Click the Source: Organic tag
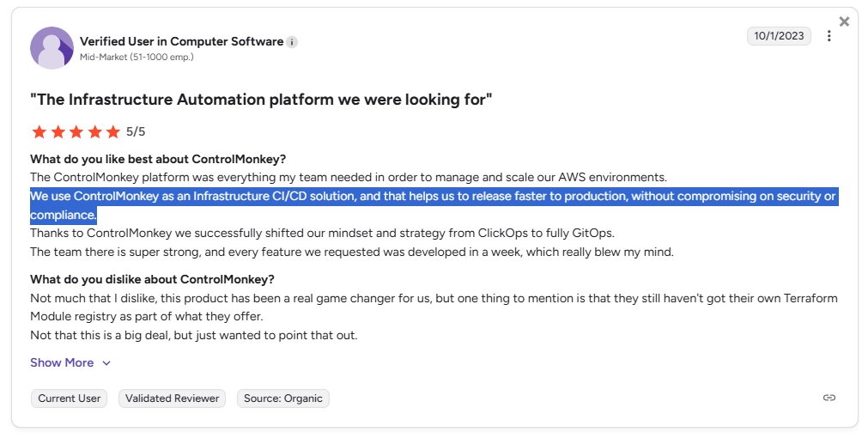868x438 pixels. click(x=282, y=398)
